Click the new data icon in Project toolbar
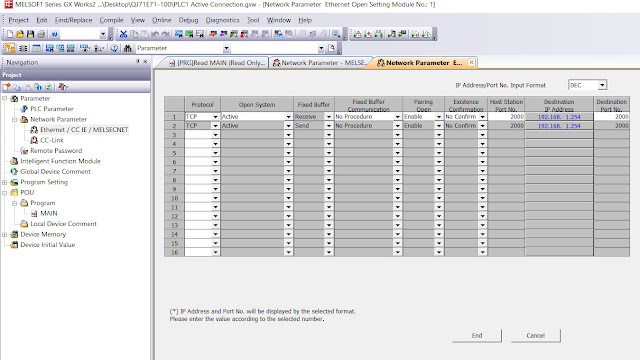 (x=7, y=87)
